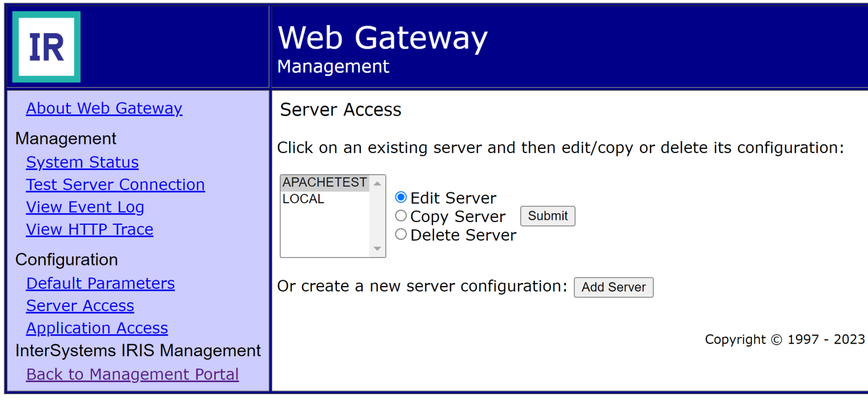Click the server list scroll up arrow

pos(378,184)
